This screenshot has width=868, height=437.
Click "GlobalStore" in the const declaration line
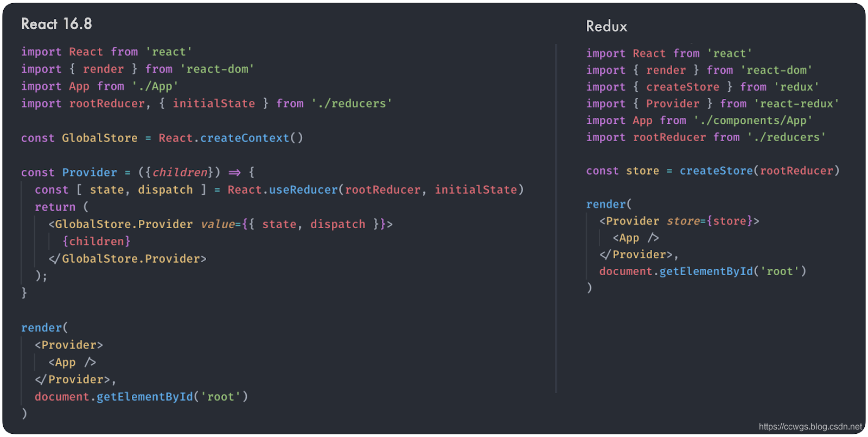click(x=100, y=138)
